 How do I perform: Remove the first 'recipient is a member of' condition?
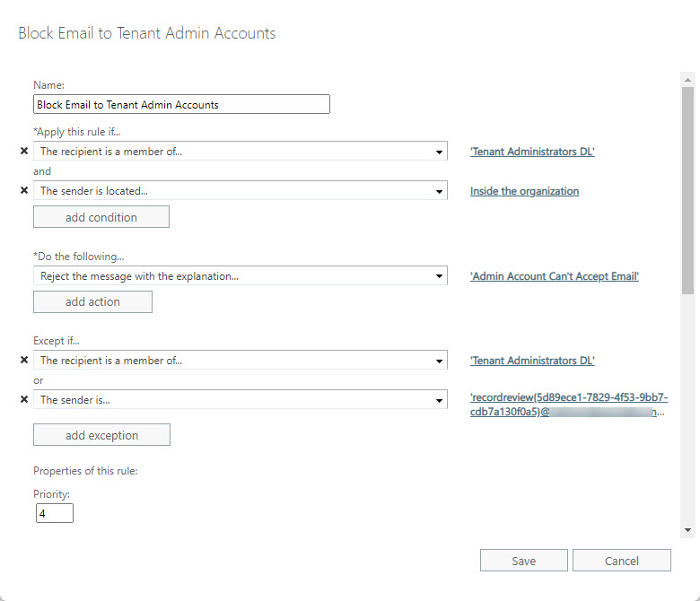(24, 151)
